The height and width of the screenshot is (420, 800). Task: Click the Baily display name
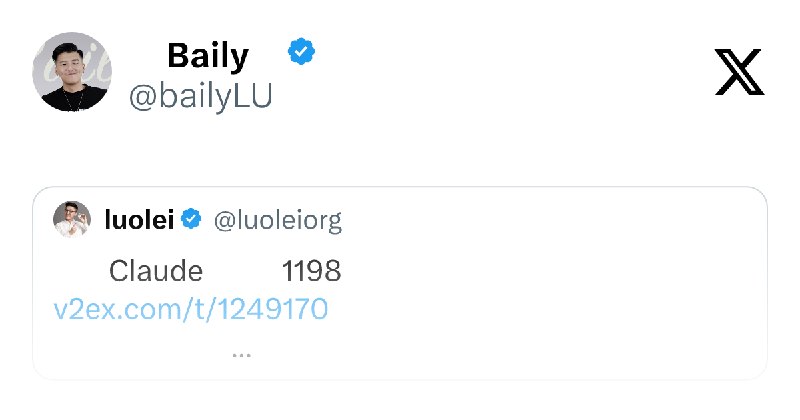(208, 56)
